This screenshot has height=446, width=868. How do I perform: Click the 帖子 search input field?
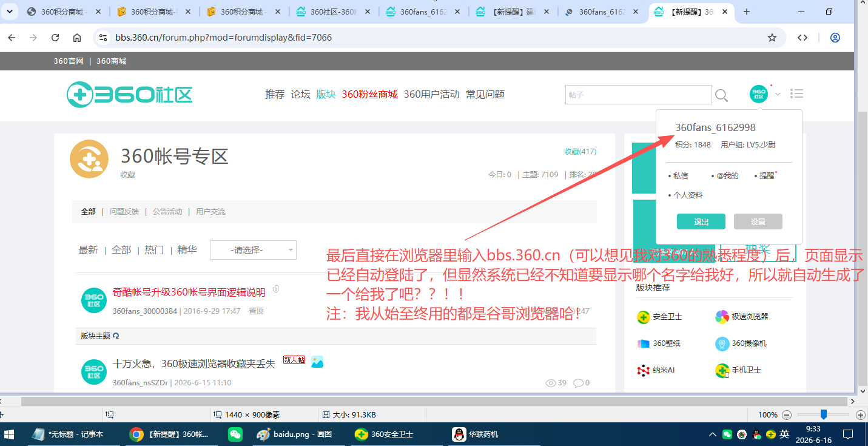click(x=639, y=95)
